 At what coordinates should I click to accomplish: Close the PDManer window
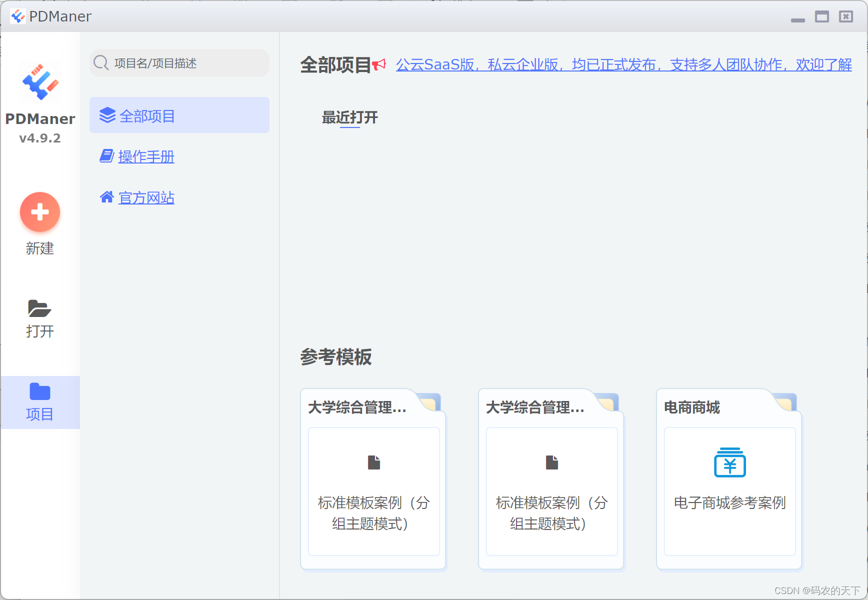point(846,16)
